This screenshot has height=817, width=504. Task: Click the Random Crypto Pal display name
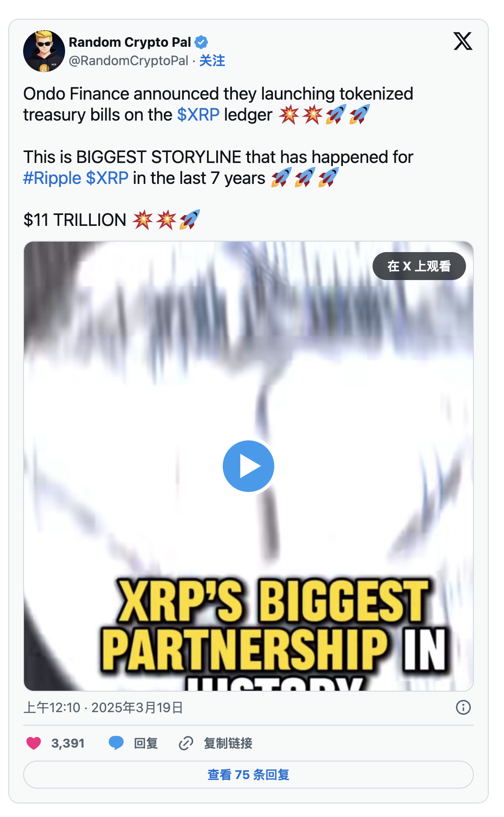coord(130,42)
